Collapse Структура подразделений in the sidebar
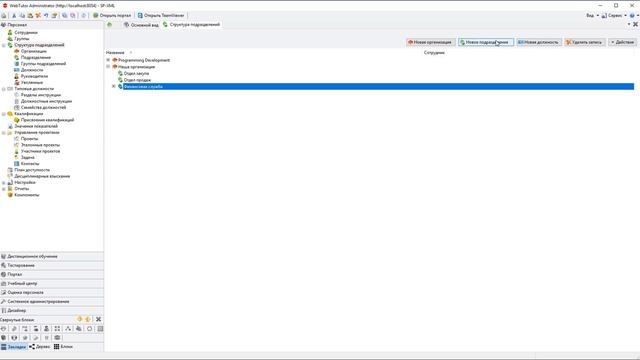640x360 pixels. click(x=4, y=45)
